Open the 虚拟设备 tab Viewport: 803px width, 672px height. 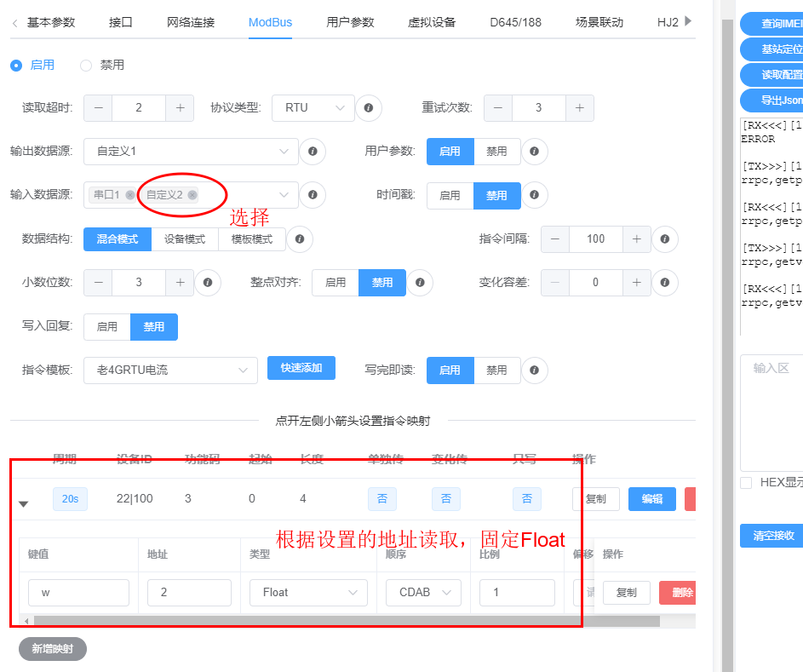(432, 22)
